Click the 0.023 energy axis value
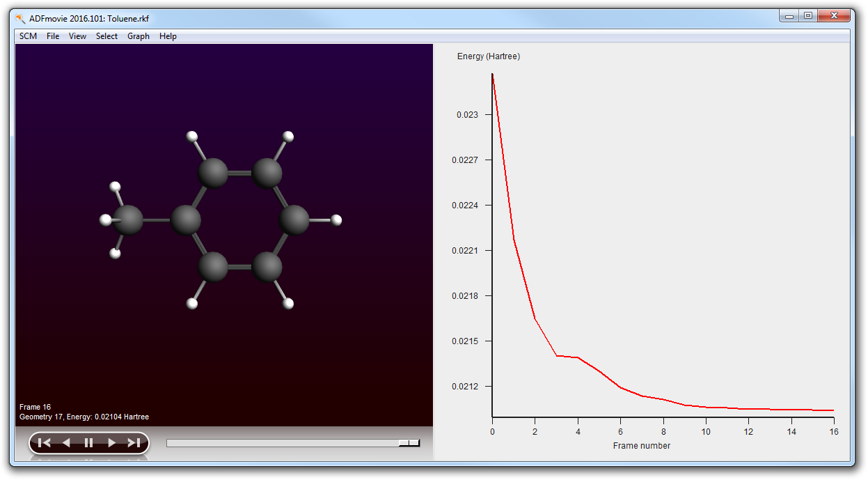Image resolution: width=868 pixels, height=480 pixels. [x=467, y=114]
